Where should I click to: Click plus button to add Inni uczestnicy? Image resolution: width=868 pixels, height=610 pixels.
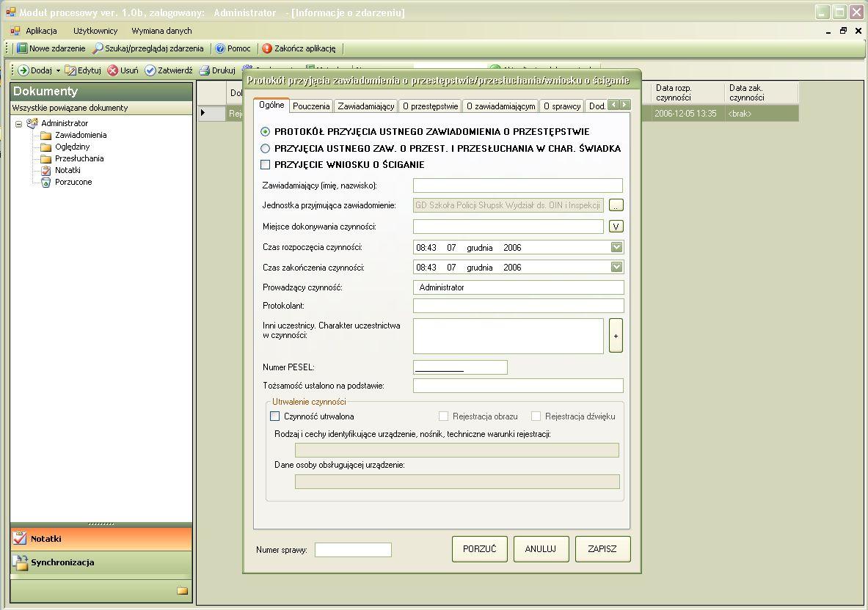pos(616,336)
